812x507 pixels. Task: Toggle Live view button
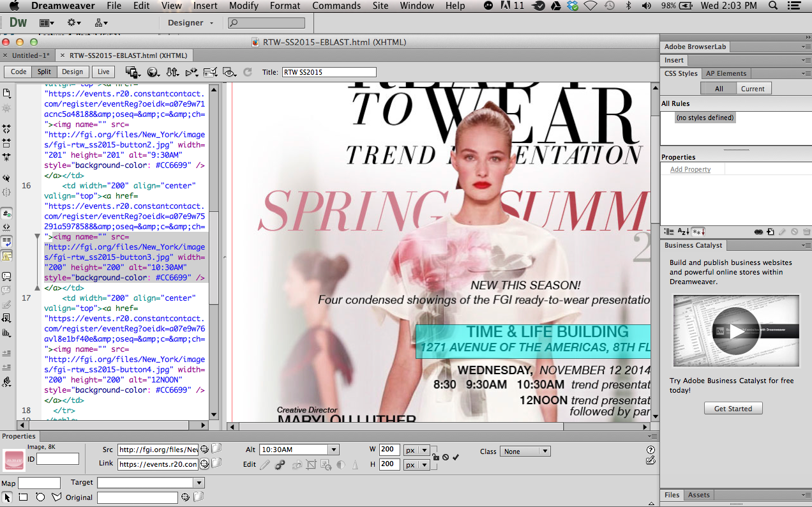(x=103, y=72)
